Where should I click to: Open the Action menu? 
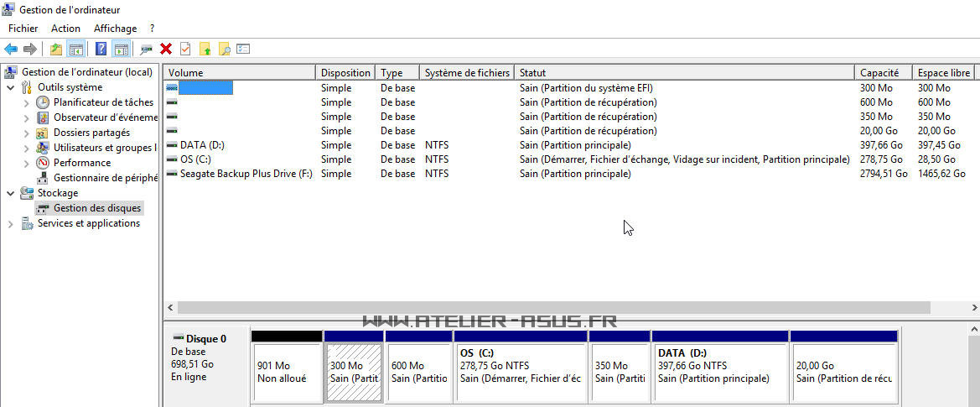65,29
